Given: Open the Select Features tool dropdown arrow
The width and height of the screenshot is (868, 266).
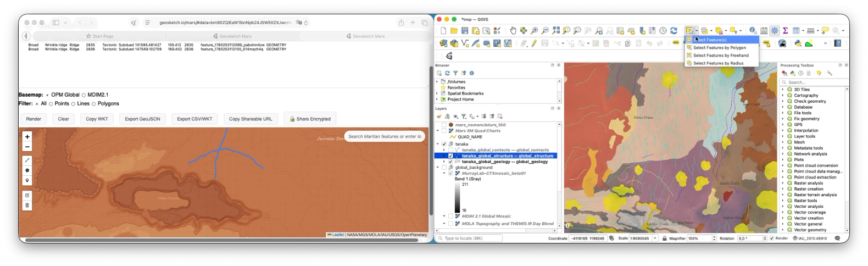Looking at the screenshot, I should pyautogui.click(x=697, y=31).
